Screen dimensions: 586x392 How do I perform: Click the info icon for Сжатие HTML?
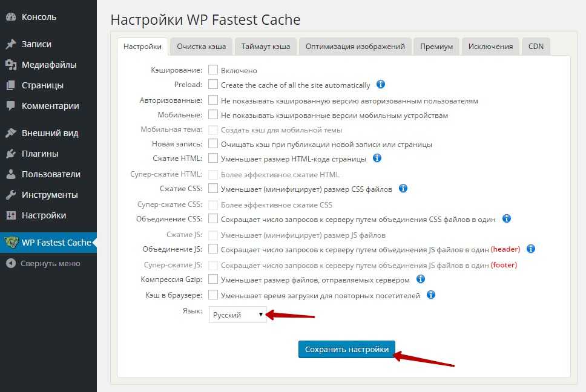click(377, 158)
